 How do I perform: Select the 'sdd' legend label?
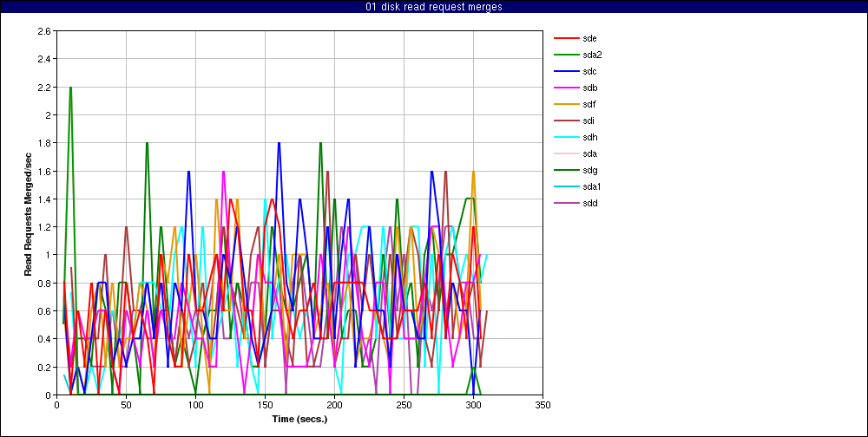(589, 204)
